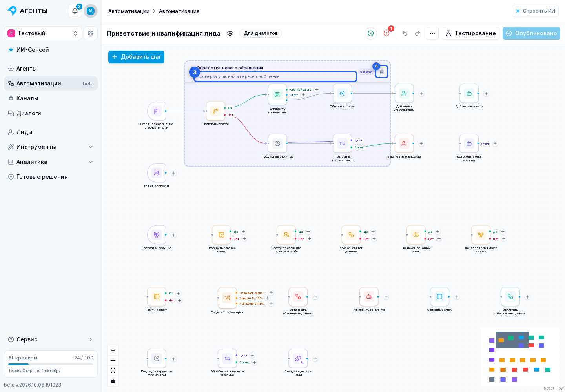Viewport: 565px width, 392px height.
Task: Select the Создать сделку в CRM node
Action: pyautogui.click(x=298, y=359)
